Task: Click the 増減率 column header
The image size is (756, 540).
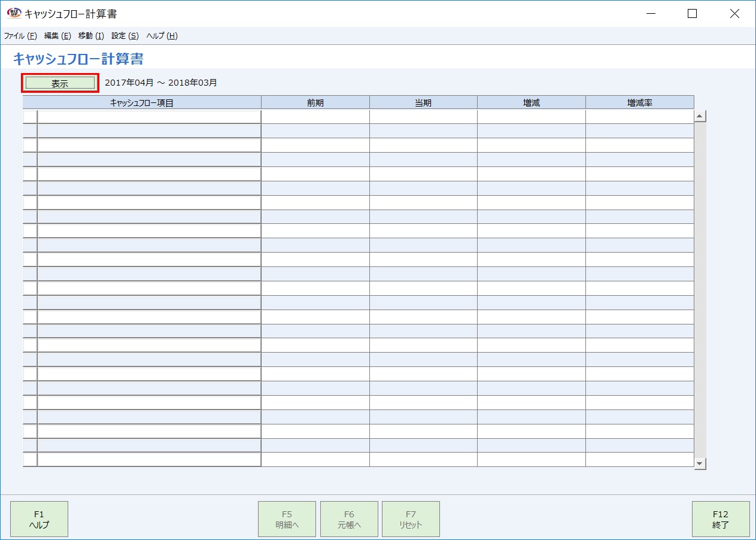Action: coord(639,103)
